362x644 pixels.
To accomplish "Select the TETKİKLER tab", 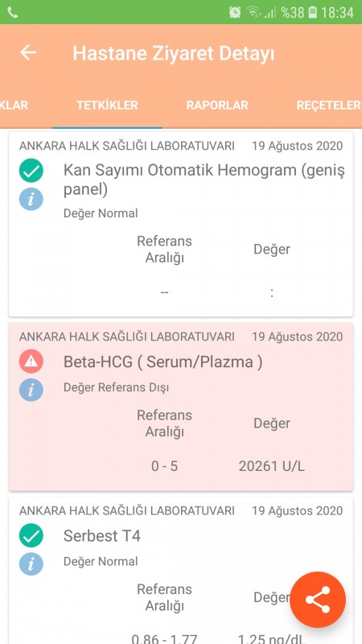I will click(107, 105).
